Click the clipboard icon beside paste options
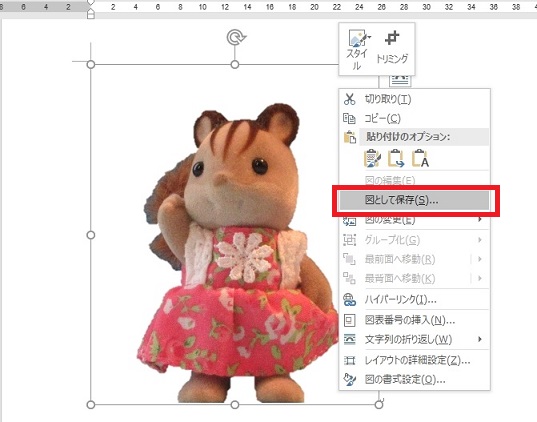 [x=350, y=137]
